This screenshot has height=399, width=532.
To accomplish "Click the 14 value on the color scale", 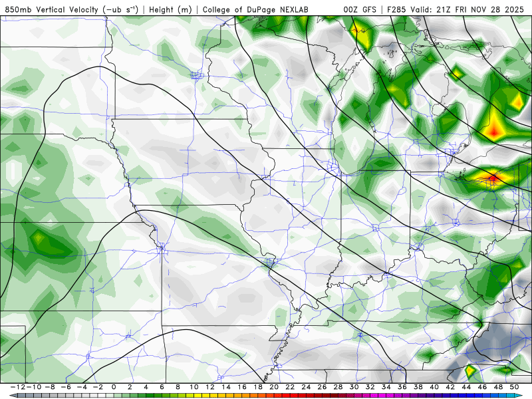I will click(226, 387).
